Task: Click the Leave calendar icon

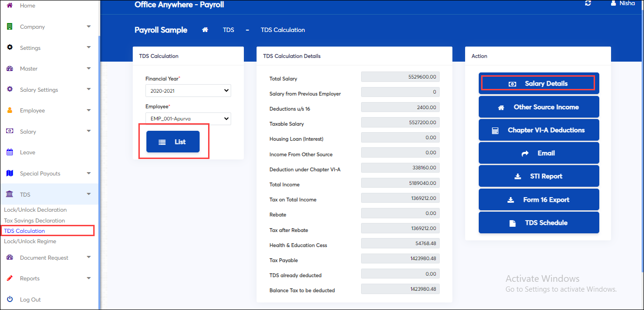Action: pyautogui.click(x=10, y=152)
